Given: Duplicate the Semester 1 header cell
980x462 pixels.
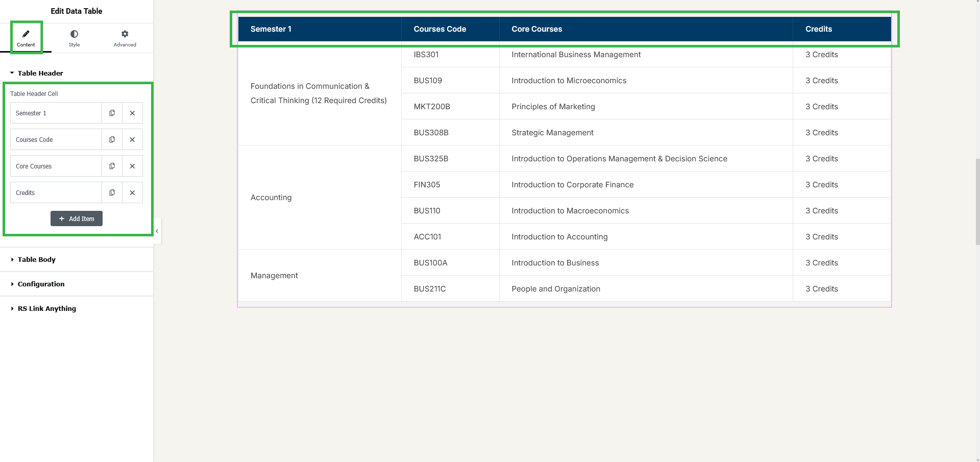Looking at the screenshot, I should 112,113.
